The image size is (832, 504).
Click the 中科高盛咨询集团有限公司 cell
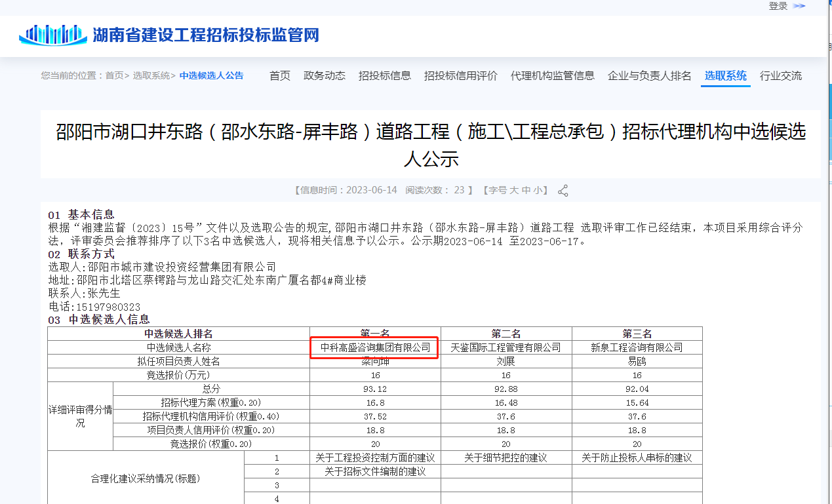(376, 347)
